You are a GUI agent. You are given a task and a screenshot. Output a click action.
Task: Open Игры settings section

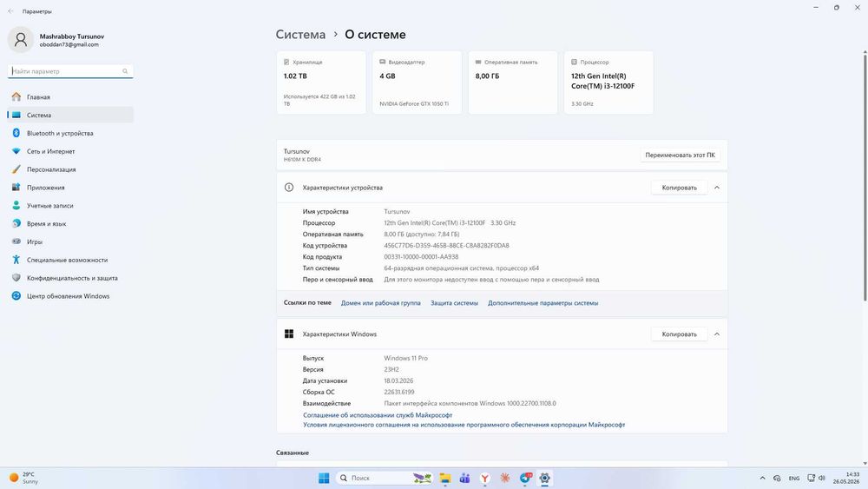pos(70,241)
